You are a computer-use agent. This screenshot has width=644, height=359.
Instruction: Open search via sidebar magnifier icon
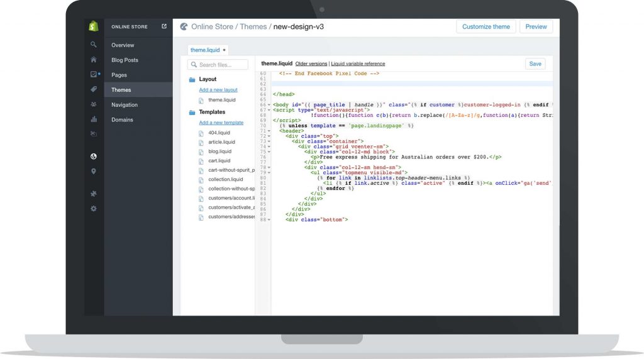click(94, 45)
